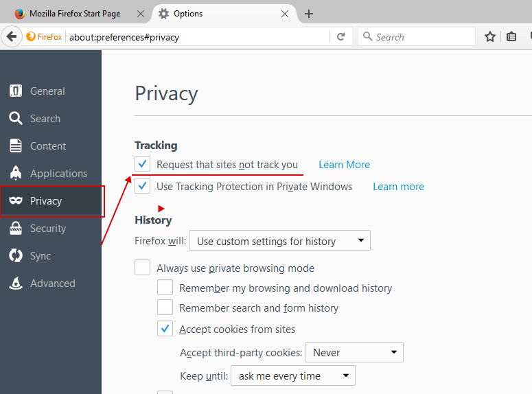Toggle Use Tracking Protection in Private Windows
Screen dimensions: 532x394
(143, 186)
